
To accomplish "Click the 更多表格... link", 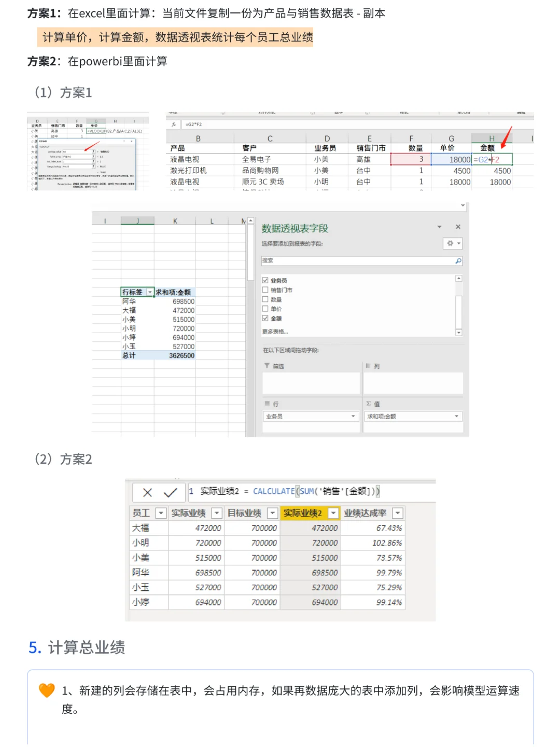I will (275, 331).
